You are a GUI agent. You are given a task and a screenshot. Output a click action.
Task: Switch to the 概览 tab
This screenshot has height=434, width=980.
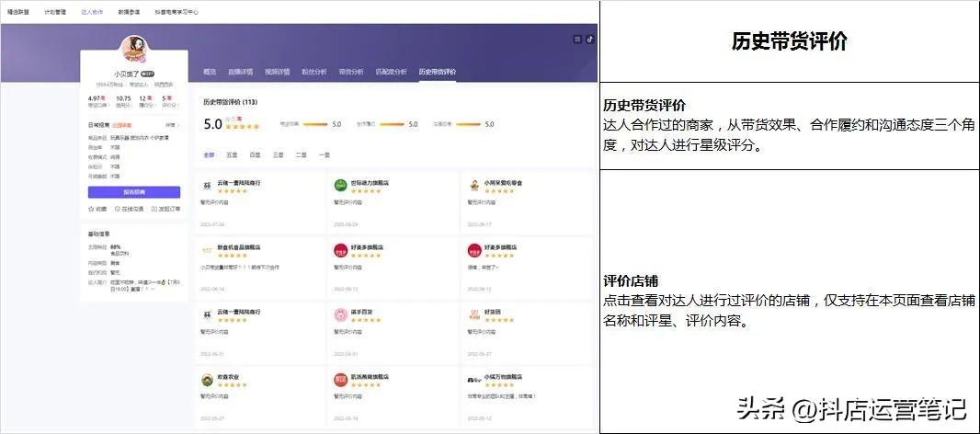[x=210, y=72]
